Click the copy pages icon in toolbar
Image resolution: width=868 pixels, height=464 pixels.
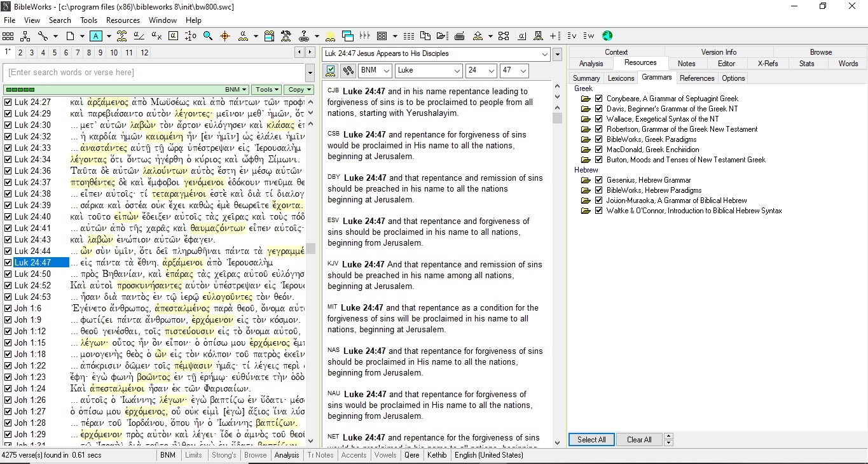pos(425,36)
